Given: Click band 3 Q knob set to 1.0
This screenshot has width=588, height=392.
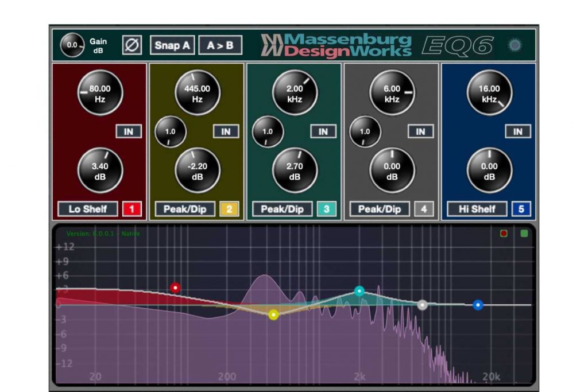Looking at the screenshot, I should (x=268, y=131).
